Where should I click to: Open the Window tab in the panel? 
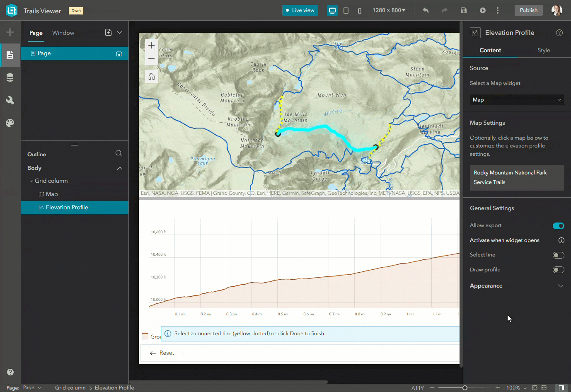click(63, 33)
